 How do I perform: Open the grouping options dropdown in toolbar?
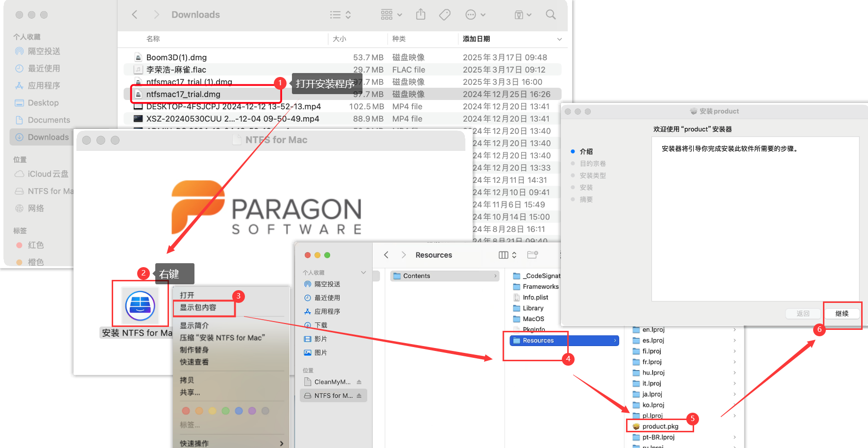[391, 15]
